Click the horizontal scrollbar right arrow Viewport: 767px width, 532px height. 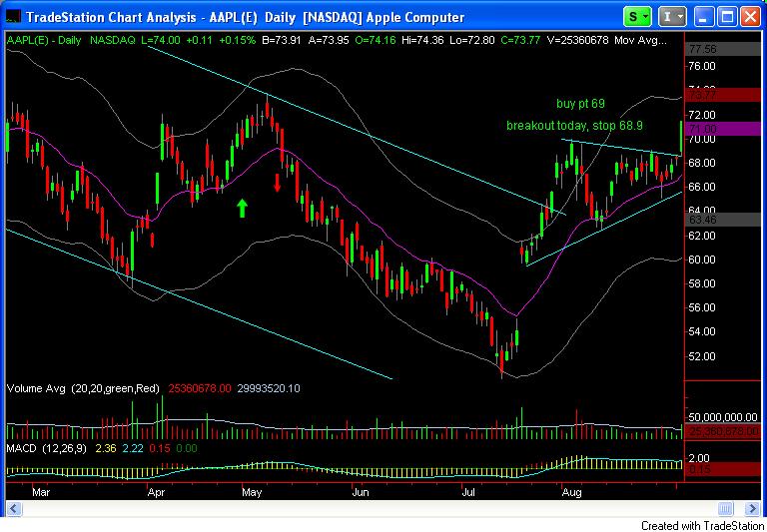[x=753, y=508]
